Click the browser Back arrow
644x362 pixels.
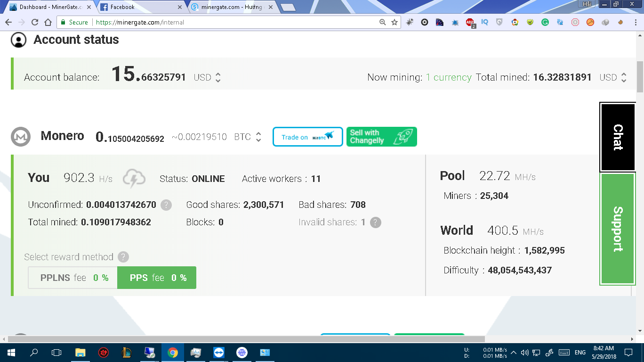point(8,22)
